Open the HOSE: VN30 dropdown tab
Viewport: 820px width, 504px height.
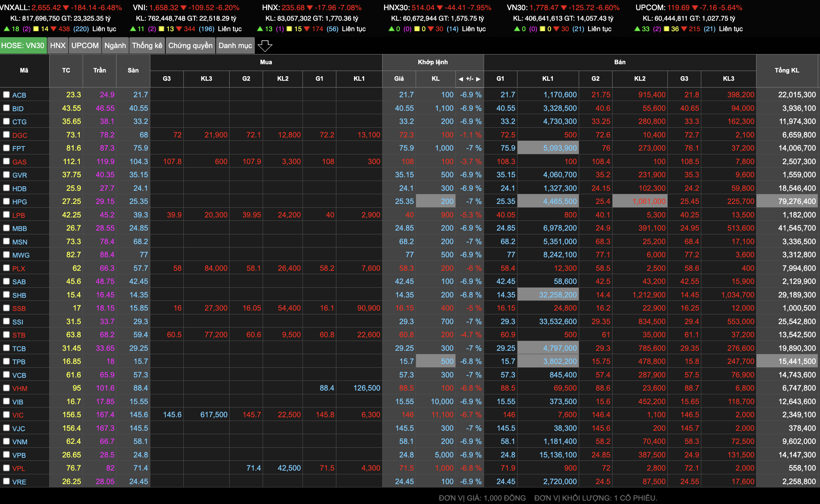coord(23,45)
